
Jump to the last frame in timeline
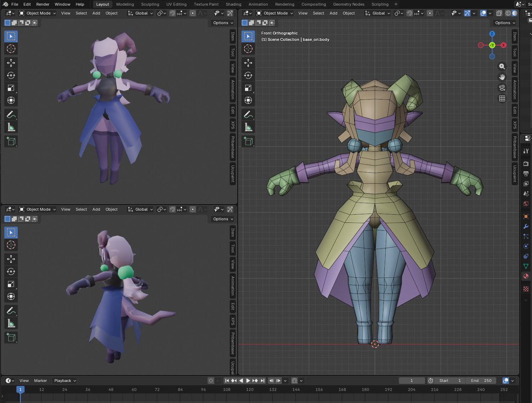click(262, 380)
